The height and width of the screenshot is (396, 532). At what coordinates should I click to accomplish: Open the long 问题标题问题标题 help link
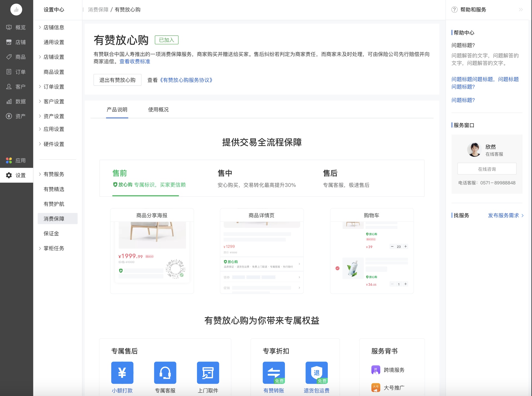tap(485, 83)
